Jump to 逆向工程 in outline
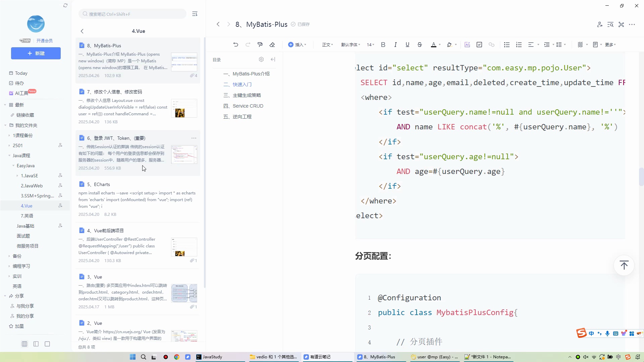This screenshot has height=362, width=644. [237, 117]
